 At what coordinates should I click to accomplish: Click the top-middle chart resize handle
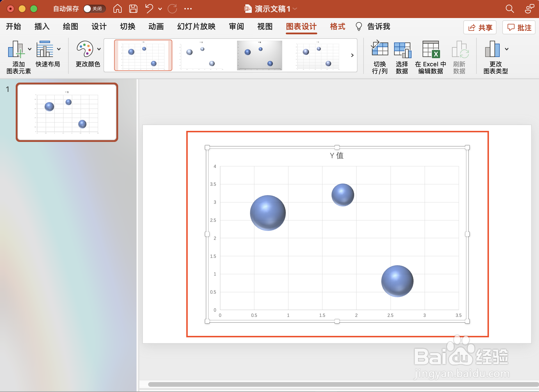[x=337, y=147]
